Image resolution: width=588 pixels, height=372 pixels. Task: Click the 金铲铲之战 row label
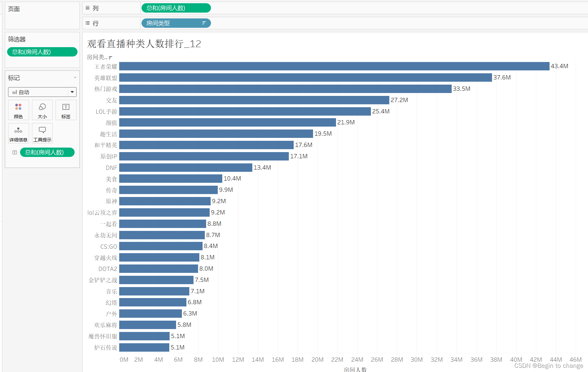click(103, 280)
